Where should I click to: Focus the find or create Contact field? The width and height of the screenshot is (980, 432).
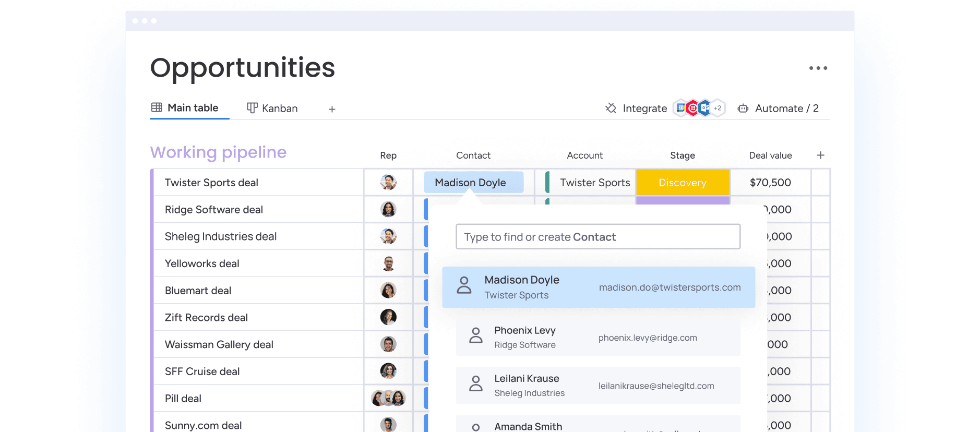pos(598,236)
